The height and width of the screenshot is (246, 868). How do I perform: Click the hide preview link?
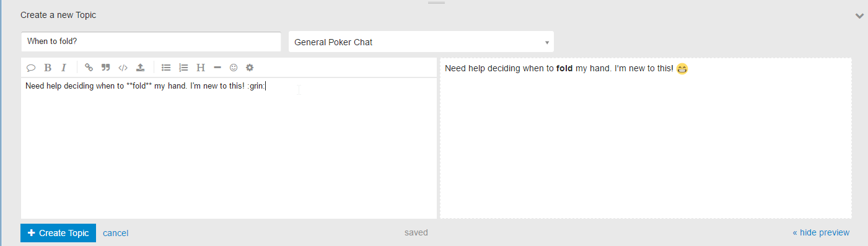(821, 232)
